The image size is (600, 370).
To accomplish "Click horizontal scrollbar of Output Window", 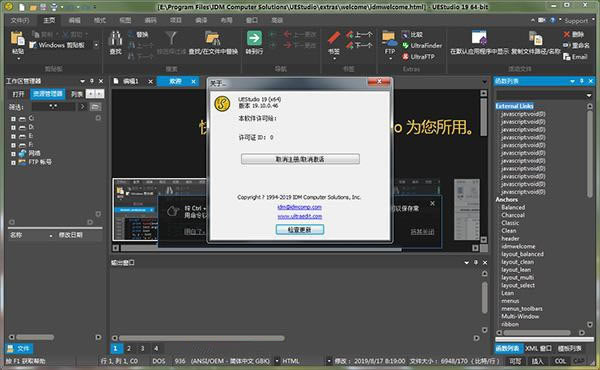I will pyautogui.click(x=202, y=338).
